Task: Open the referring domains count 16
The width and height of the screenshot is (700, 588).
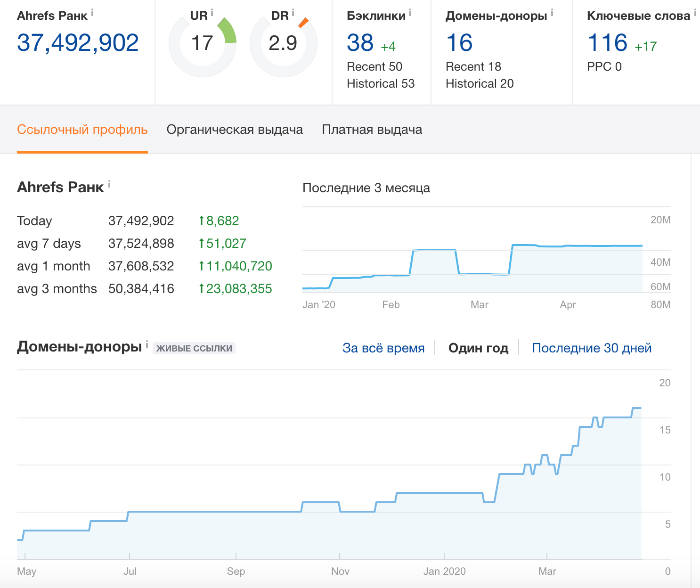Action: pos(459,43)
